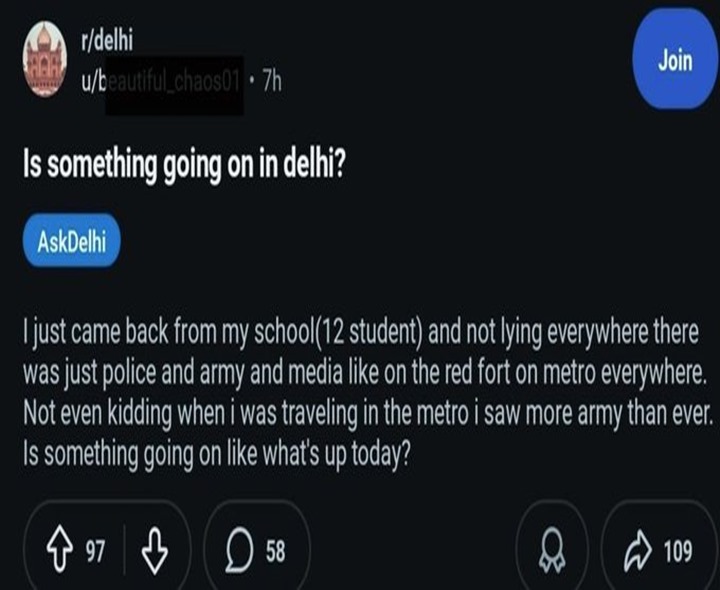The width and height of the screenshot is (720, 590).
Task: Upvote the Delhi post
Action: coord(62,551)
